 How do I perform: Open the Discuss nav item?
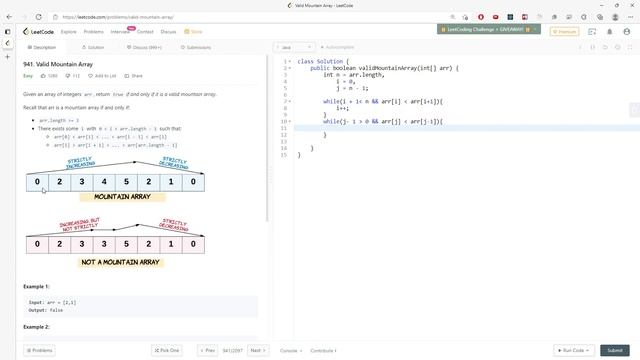pyautogui.click(x=168, y=31)
